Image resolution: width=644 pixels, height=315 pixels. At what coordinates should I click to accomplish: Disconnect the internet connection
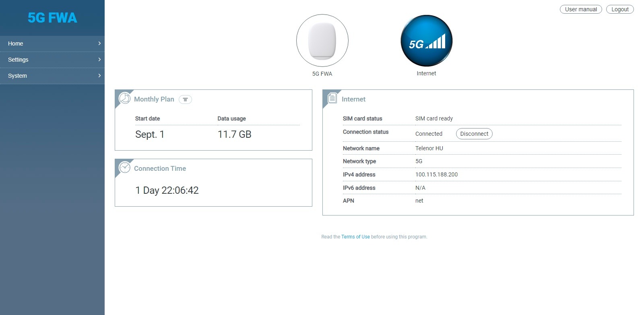[x=474, y=134]
